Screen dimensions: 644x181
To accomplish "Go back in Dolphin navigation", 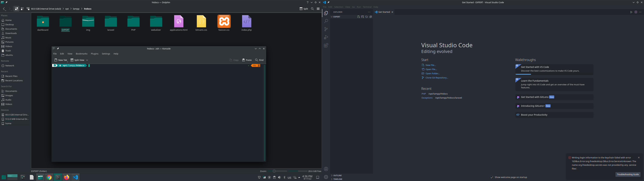I will [4, 9].
